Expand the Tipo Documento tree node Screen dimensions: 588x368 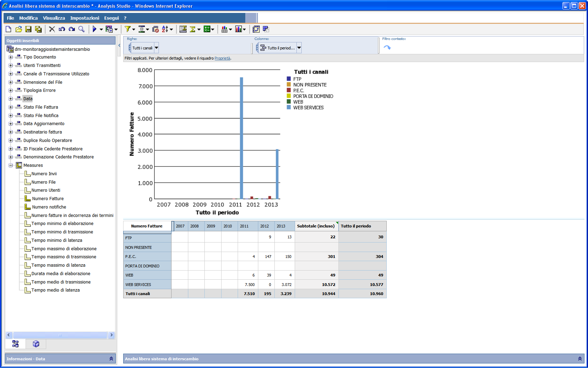(x=10, y=57)
